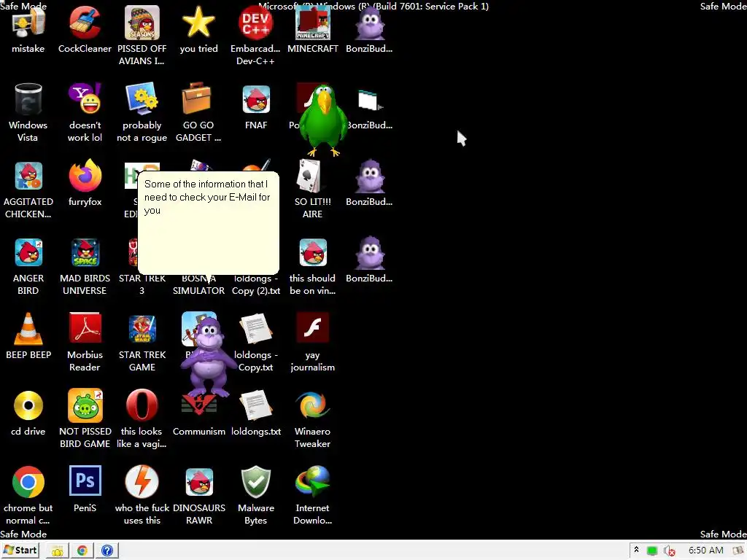
Task: Launch Chrome from the taskbar
Action: pyautogui.click(x=82, y=551)
